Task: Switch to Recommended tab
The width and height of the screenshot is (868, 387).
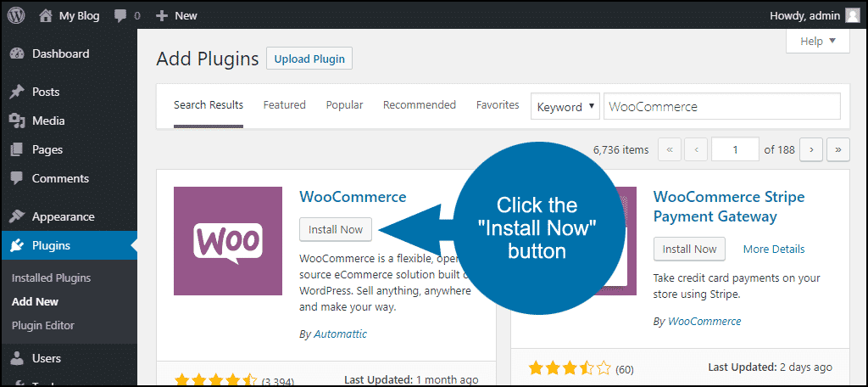Action: click(x=420, y=104)
